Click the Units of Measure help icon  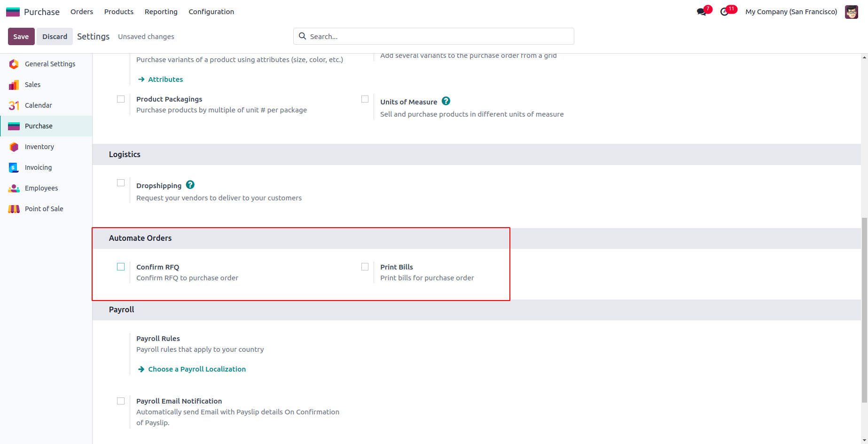446,101
